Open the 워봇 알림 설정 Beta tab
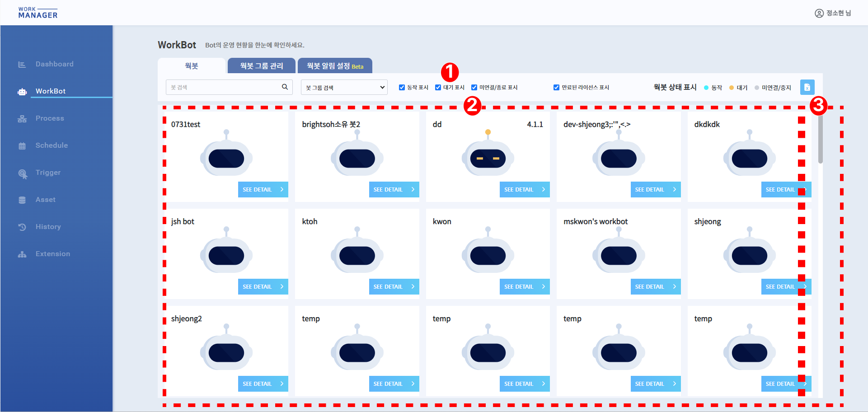 [x=335, y=66]
